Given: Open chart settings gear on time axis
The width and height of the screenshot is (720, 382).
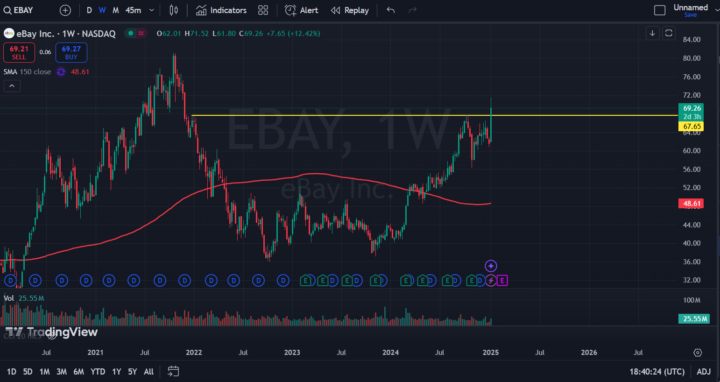Looking at the screenshot, I should click(698, 353).
